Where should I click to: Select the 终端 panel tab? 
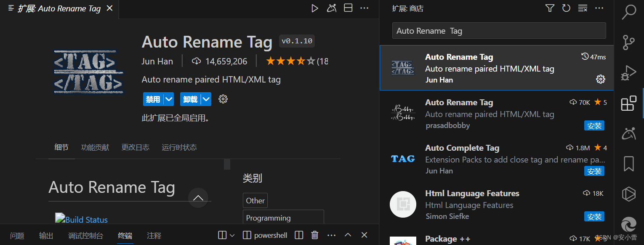click(125, 236)
